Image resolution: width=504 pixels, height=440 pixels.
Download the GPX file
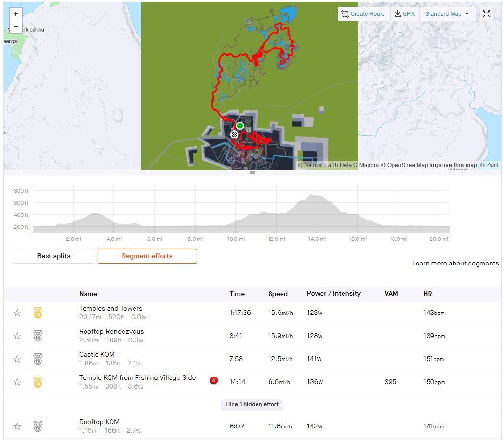click(x=405, y=14)
